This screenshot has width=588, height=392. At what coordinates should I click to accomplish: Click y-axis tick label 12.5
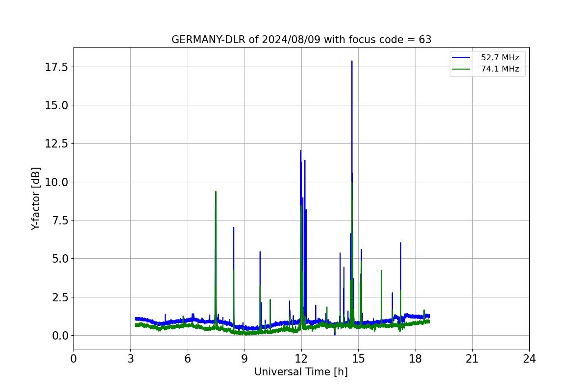pyautogui.click(x=56, y=144)
